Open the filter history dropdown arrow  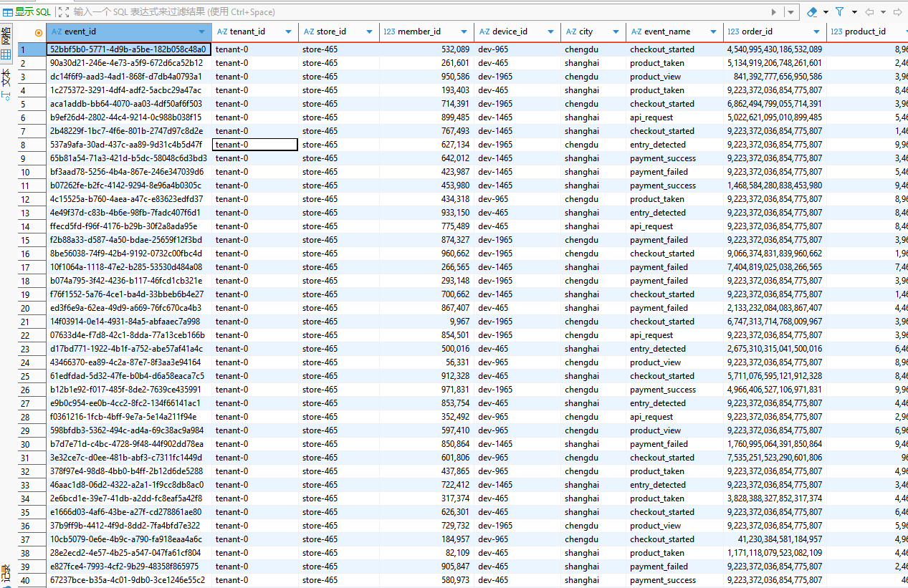point(791,12)
